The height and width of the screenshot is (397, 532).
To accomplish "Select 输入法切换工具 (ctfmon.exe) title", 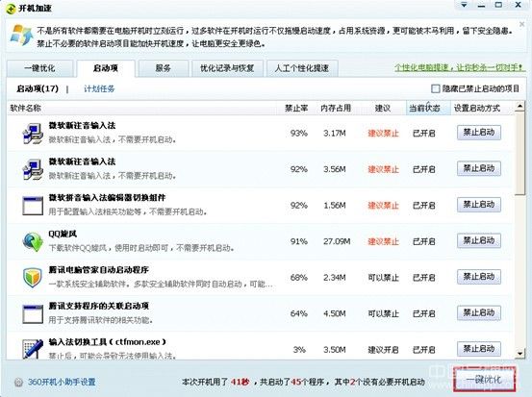I will [x=108, y=342].
